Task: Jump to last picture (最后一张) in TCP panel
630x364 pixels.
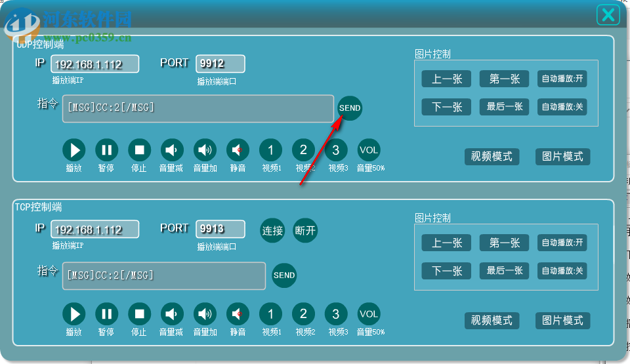Action: tap(504, 271)
